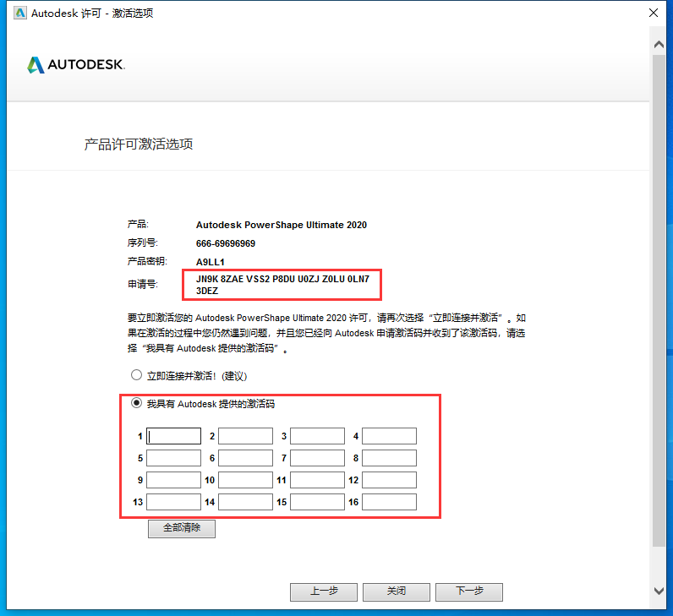This screenshot has height=616, width=673.
Task: Focus activation code field 15
Action: pos(317,502)
